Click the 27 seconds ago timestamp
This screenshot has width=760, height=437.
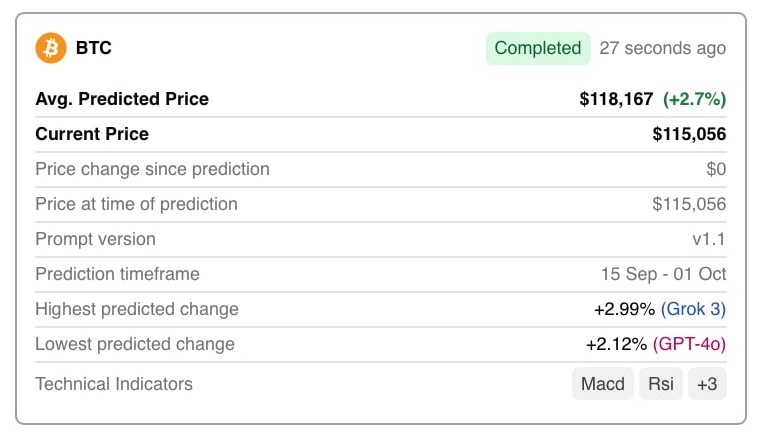click(x=663, y=48)
